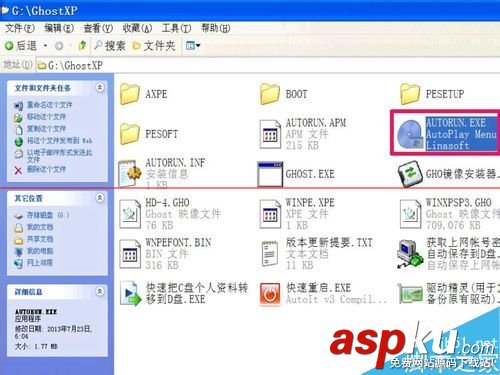This screenshot has width=500, height=375.
Task: Select the WINPE.XPE file icon
Action: coord(270,214)
